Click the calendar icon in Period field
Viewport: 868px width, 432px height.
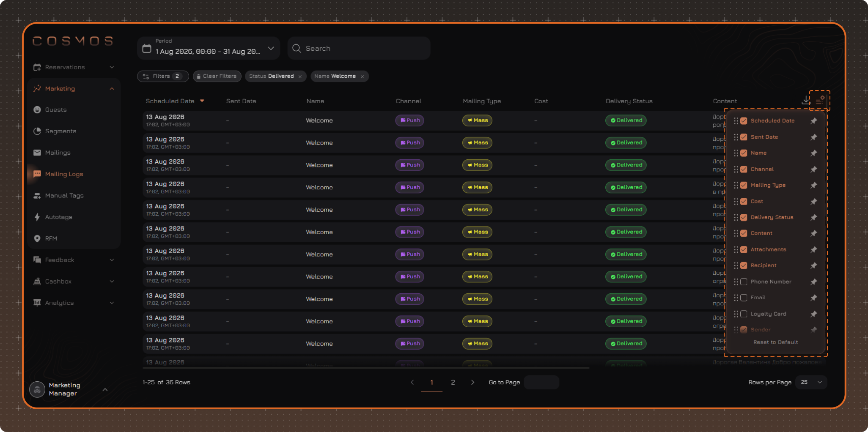(147, 48)
